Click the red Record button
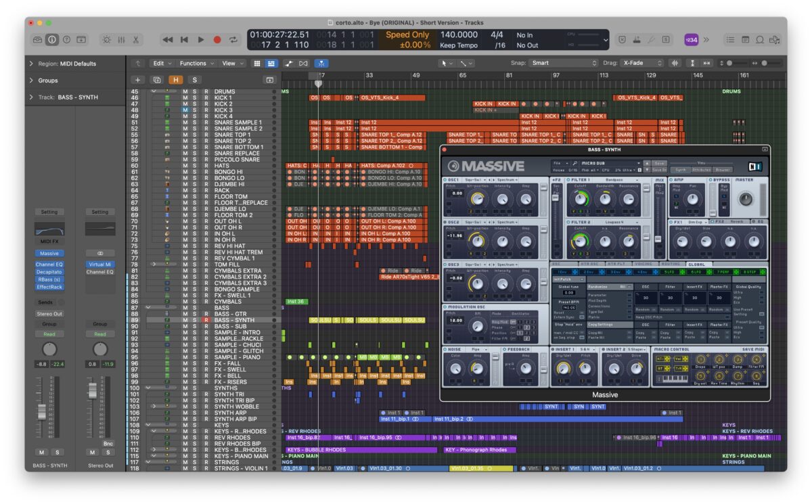812x504 pixels. 217,40
